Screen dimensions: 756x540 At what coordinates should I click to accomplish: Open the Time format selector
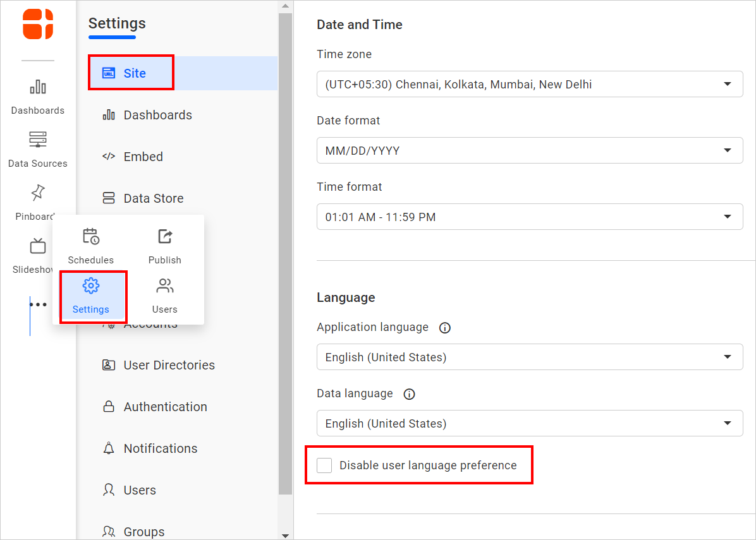click(x=529, y=217)
